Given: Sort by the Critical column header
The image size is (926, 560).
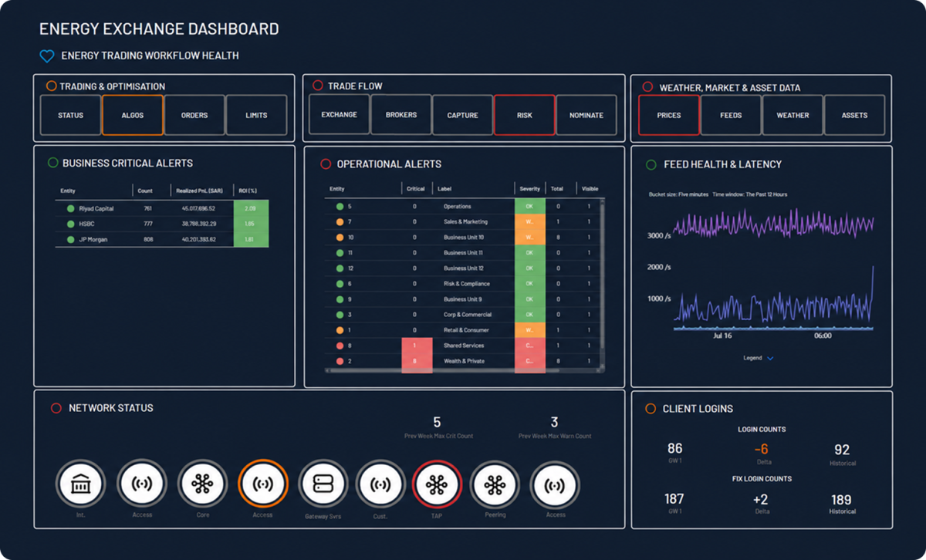Looking at the screenshot, I should point(415,189).
